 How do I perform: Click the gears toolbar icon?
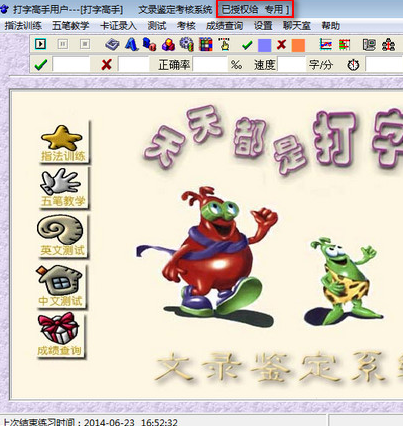pyautogui.click(x=187, y=44)
